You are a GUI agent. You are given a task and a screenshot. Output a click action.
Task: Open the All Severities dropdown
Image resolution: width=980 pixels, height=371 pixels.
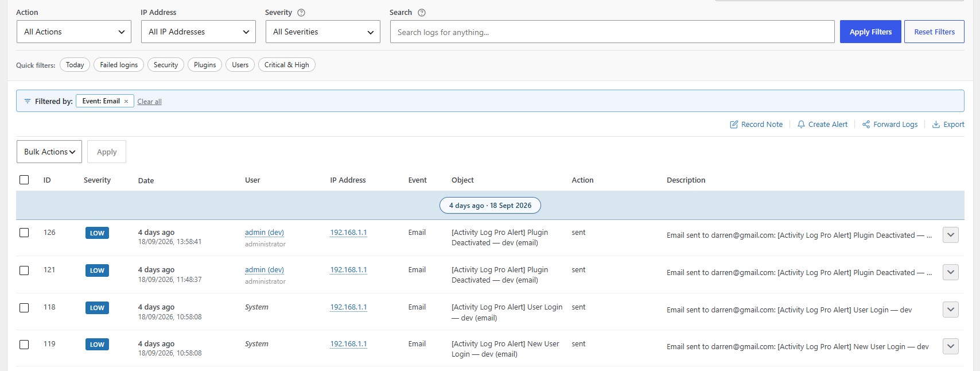click(x=323, y=32)
